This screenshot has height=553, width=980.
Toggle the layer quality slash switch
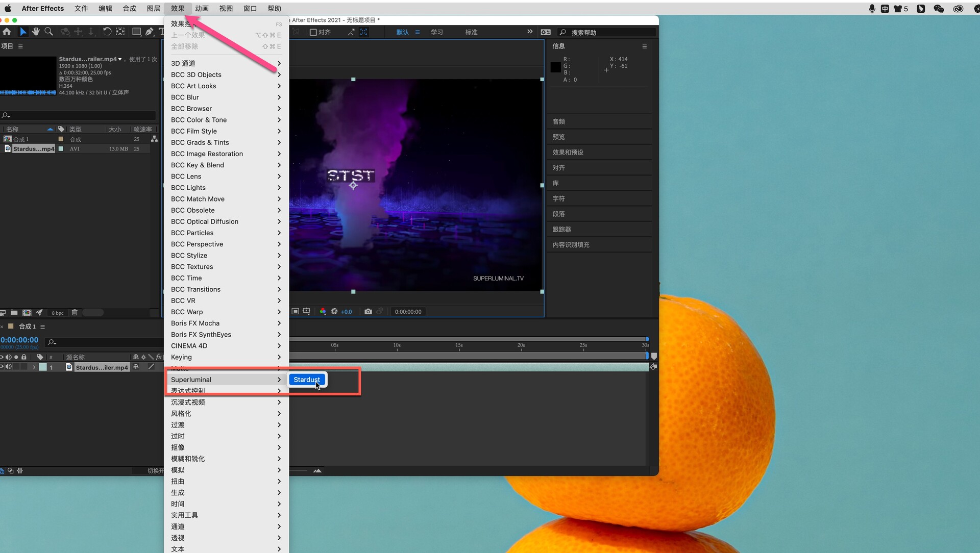click(x=151, y=367)
